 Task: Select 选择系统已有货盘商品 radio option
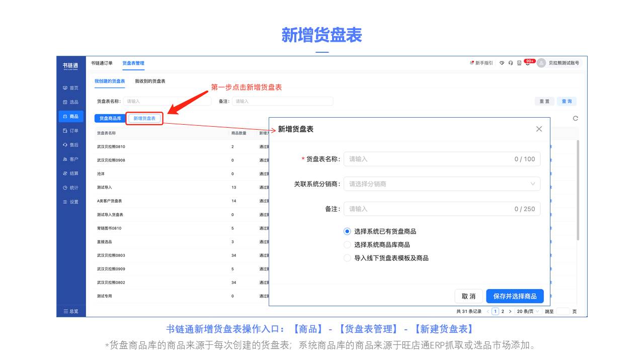click(347, 231)
